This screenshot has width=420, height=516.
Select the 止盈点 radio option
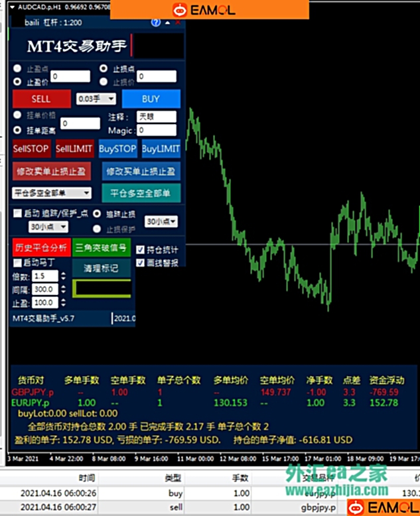[x=17, y=68]
